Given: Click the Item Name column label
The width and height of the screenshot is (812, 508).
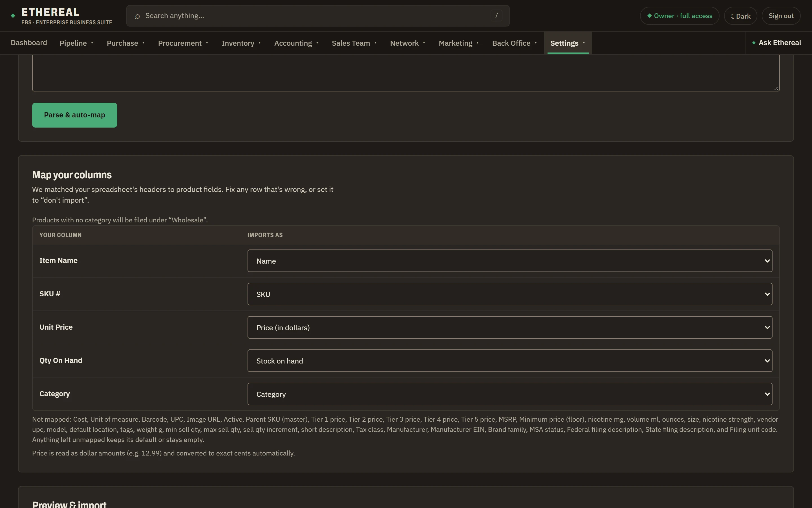Looking at the screenshot, I should pyautogui.click(x=58, y=260).
